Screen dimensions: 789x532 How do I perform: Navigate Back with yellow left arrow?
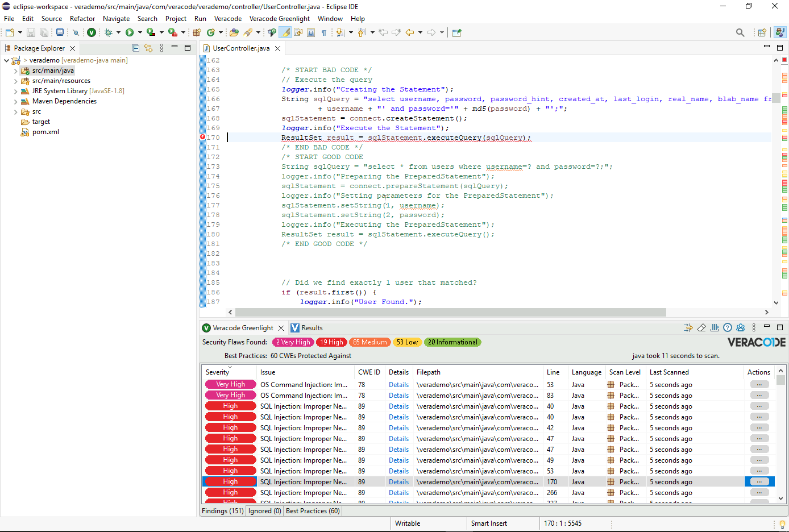point(409,32)
